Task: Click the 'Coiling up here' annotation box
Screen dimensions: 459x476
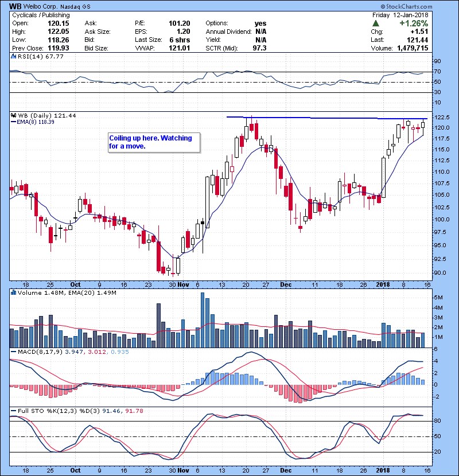Action: (154, 142)
